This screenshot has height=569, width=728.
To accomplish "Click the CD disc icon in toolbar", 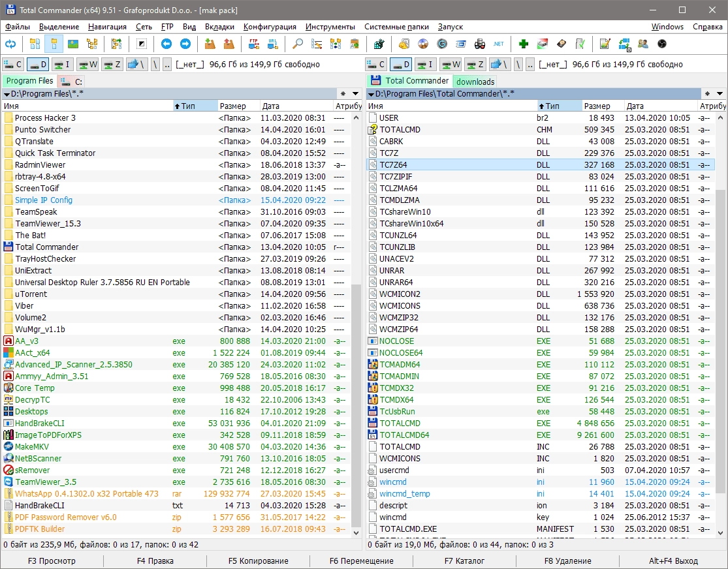I will pos(423,44).
